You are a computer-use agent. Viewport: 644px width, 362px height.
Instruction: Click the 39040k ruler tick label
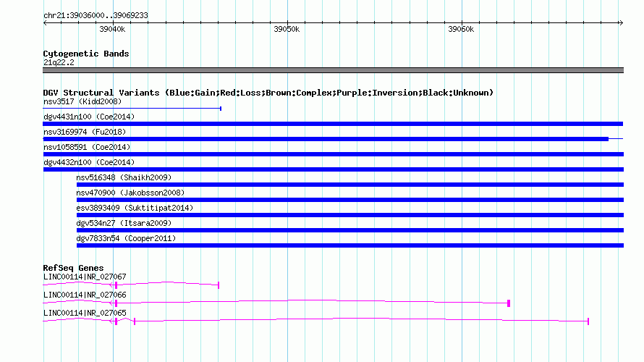112,29
